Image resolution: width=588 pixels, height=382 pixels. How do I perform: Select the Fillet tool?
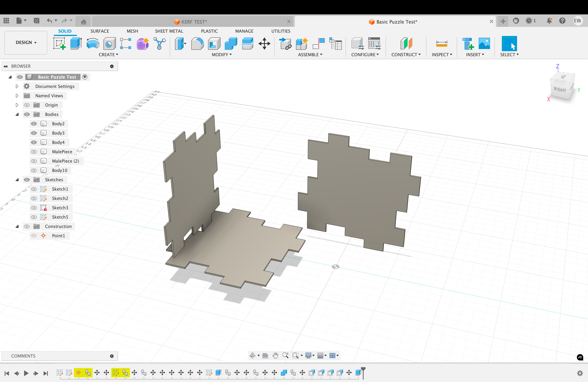197,44
